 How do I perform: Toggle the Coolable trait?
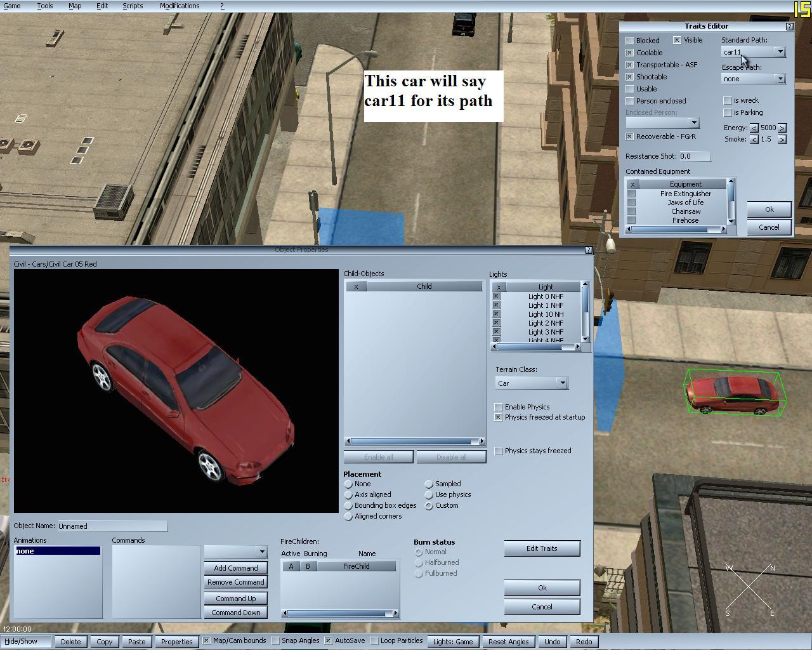[629, 53]
